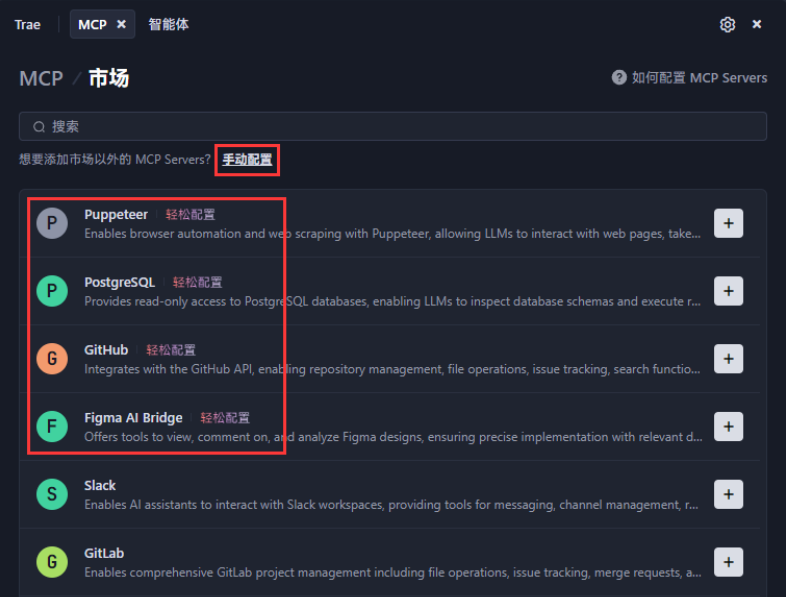Click the GitHub orange G avatar
Viewport: 786px width, 597px height.
click(x=52, y=358)
